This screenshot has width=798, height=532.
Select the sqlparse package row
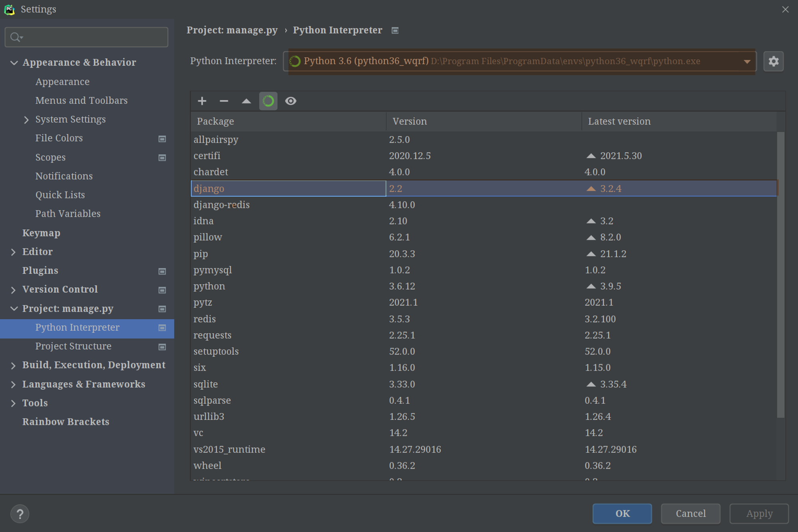point(484,400)
